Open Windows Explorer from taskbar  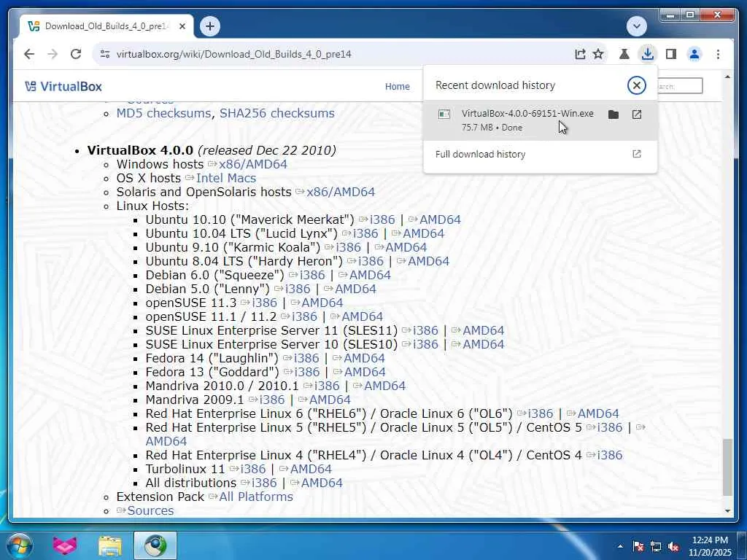click(110, 545)
